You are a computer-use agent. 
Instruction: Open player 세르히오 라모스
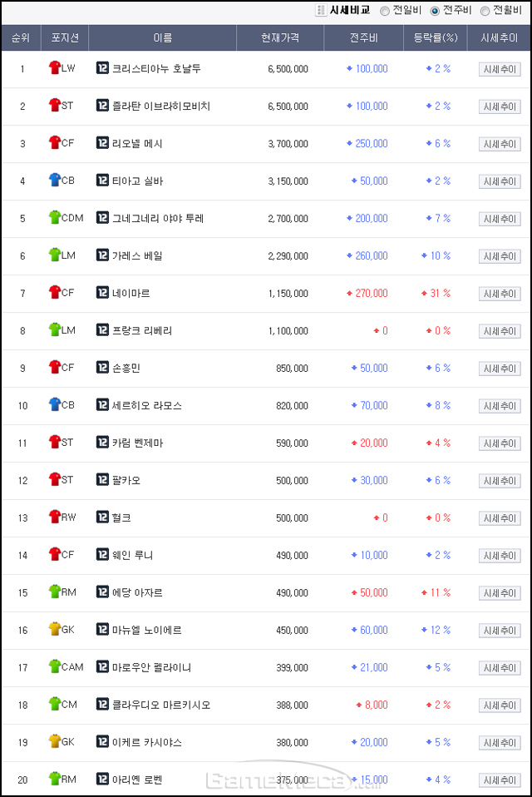[146, 405]
